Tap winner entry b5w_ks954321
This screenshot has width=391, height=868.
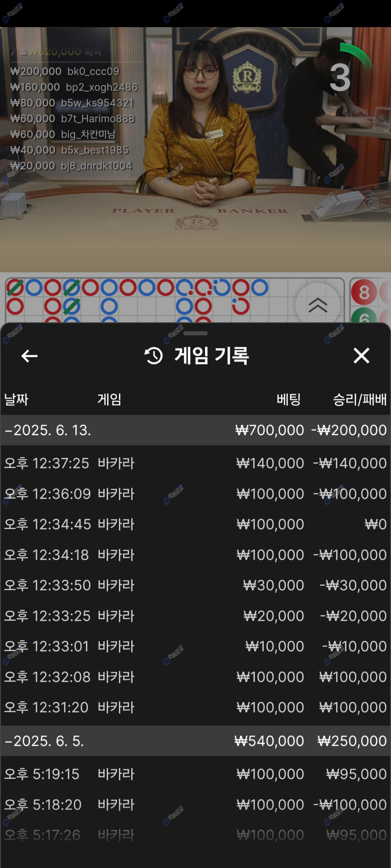coord(72,103)
